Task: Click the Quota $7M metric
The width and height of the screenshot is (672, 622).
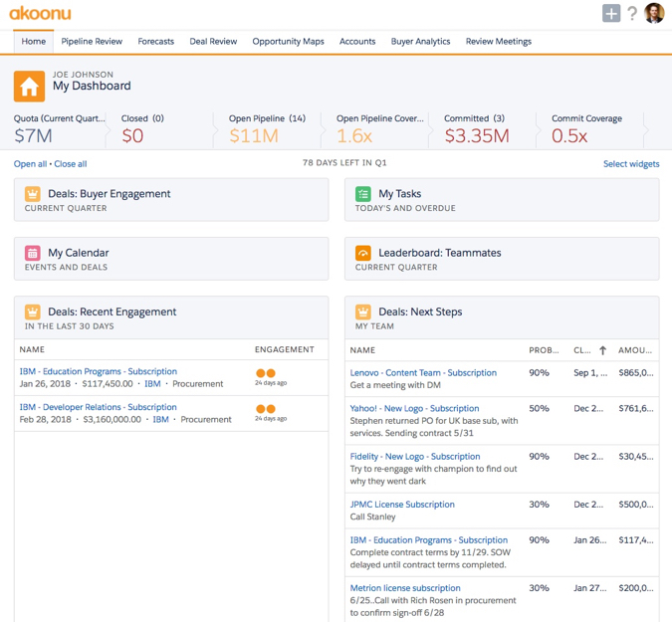Action: [59, 129]
